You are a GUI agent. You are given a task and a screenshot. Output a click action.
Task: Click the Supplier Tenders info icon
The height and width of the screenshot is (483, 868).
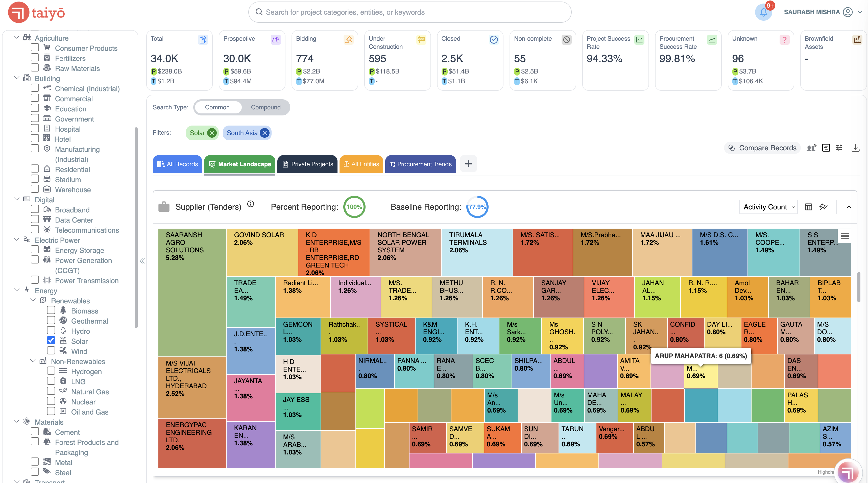(x=250, y=204)
